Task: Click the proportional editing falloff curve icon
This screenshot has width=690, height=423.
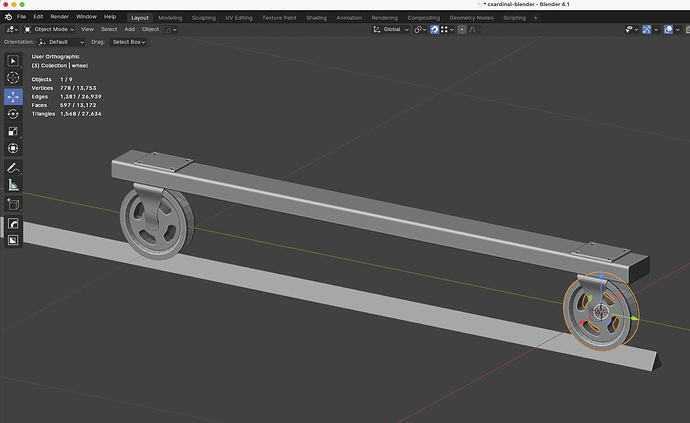Action: 473,29
